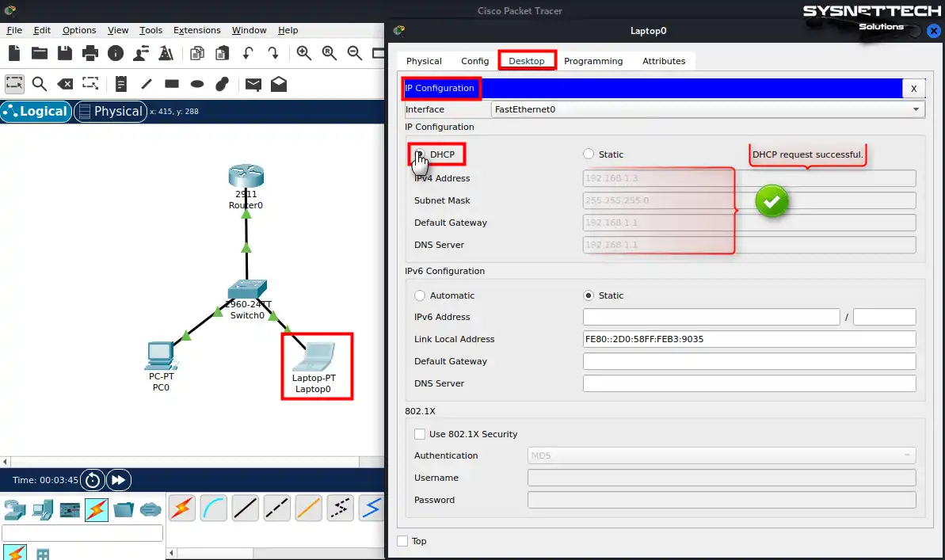This screenshot has height=560, width=945.
Task: Choose the Draw Freeform tool
Action: tap(223, 84)
